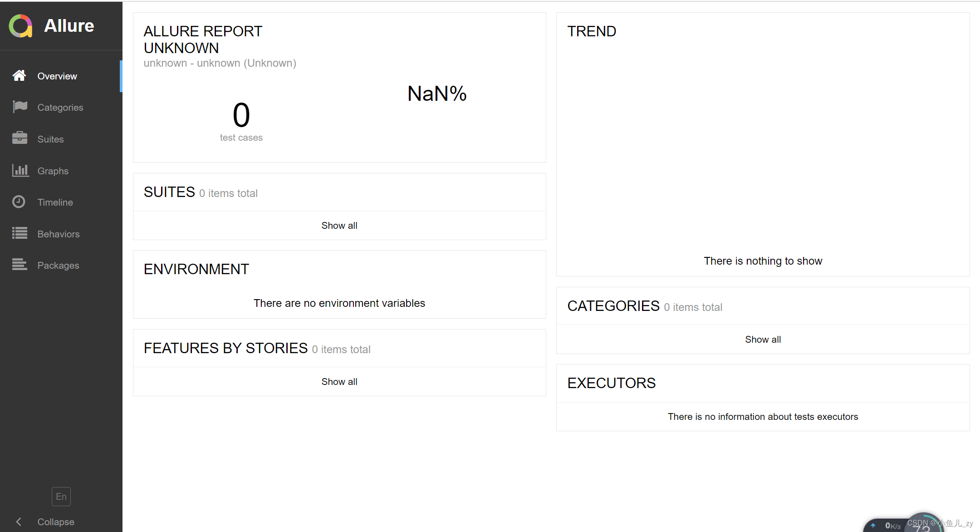Click the ENVIRONMENT widget heading
This screenshot has height=532, width=980.
click(196, 269)
